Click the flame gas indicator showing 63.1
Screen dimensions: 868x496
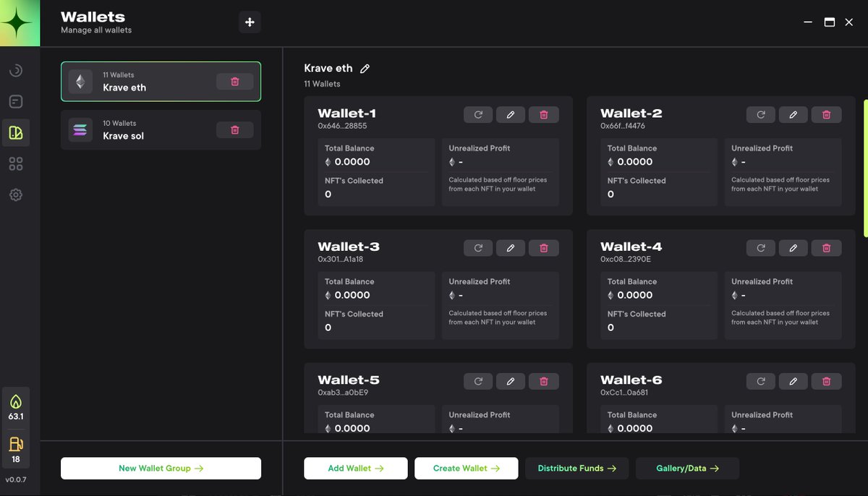(16, 408)
